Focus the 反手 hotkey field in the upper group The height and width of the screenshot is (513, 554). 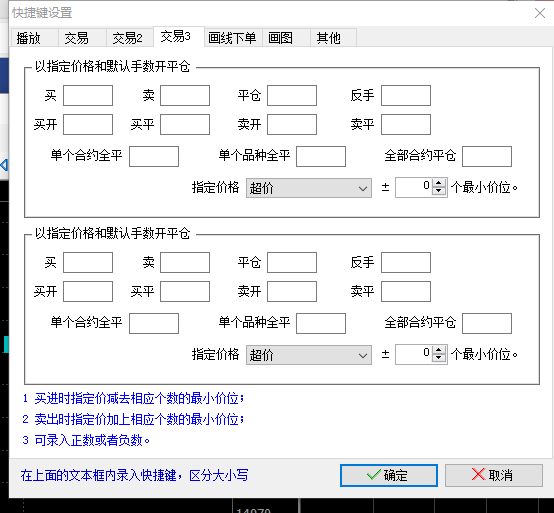click(x=406, y=95)
